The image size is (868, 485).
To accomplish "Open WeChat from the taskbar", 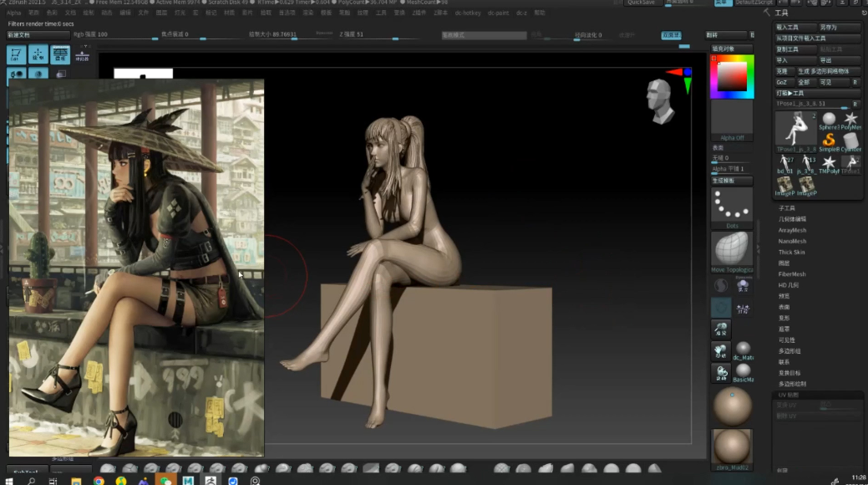I will pyautogui.click(x=165, y=481).
